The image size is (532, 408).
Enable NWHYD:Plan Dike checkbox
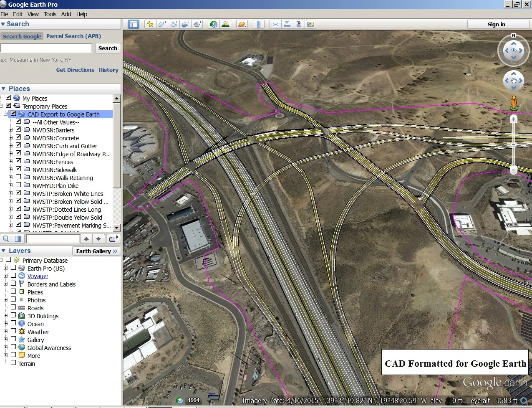tap(18, 185)
